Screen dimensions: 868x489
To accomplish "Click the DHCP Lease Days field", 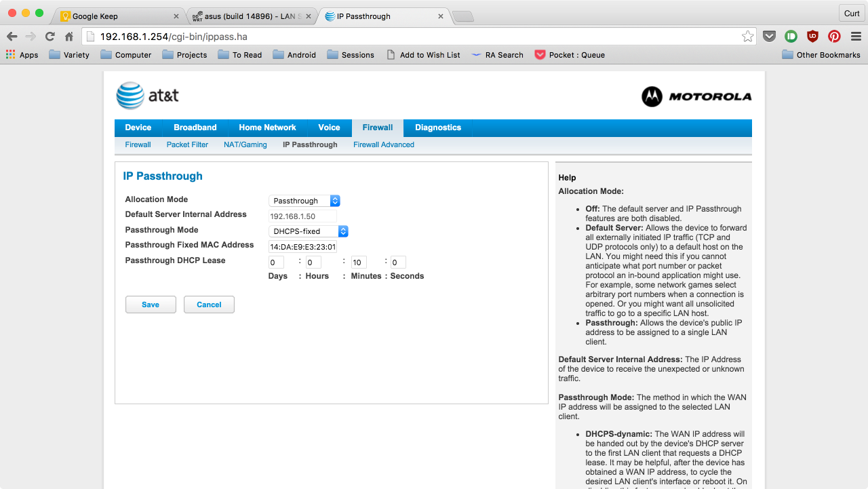I will click(x=276, y=262).
